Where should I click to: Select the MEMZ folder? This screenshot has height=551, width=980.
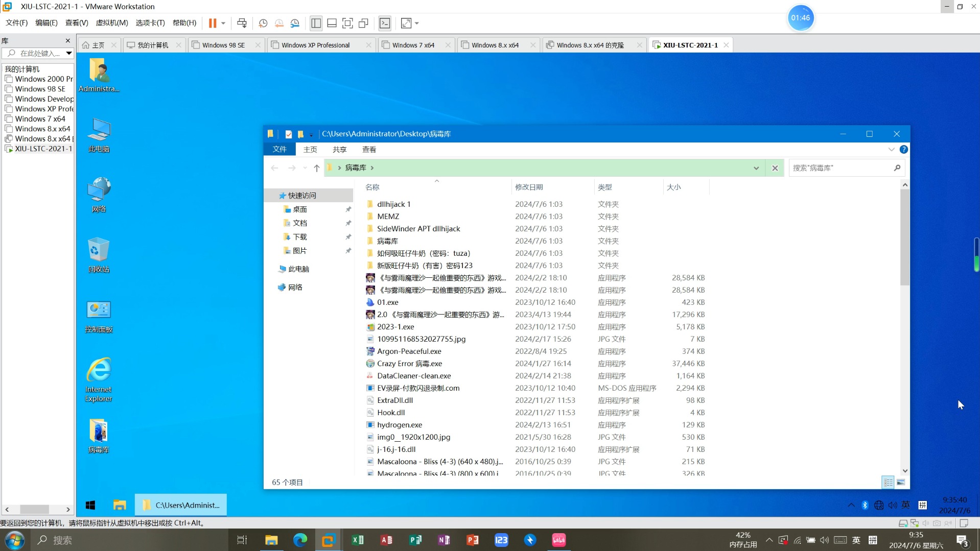coord(388,216)
